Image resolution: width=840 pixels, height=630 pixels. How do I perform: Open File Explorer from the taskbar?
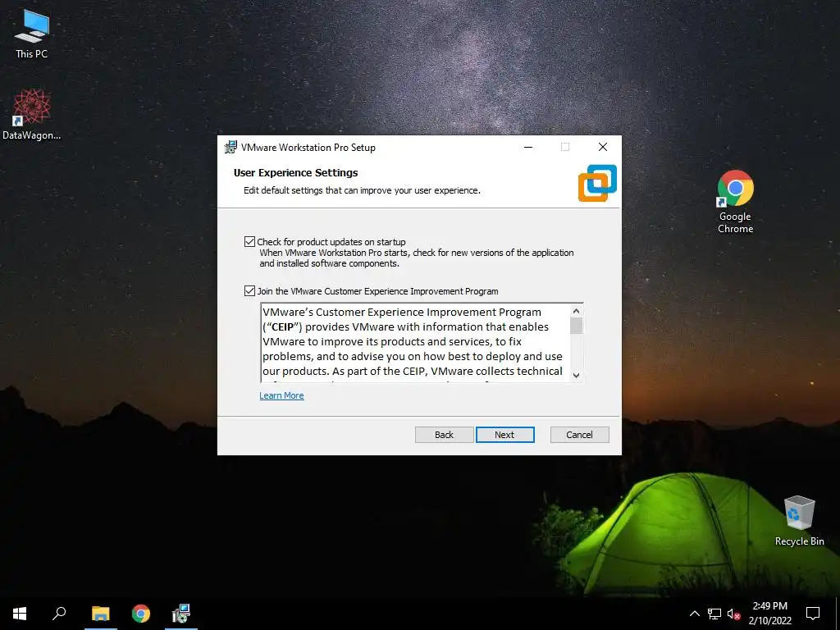[x=100, y=614]
